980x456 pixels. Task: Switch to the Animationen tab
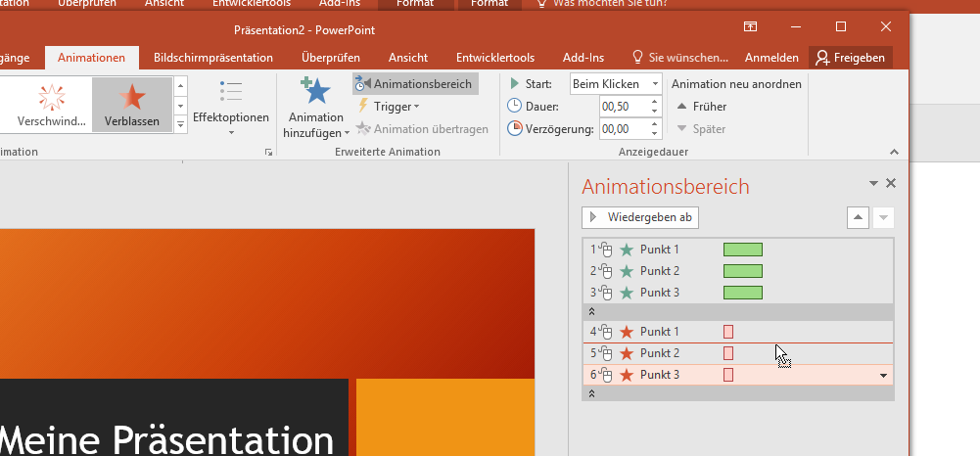(x=91, y=58)
